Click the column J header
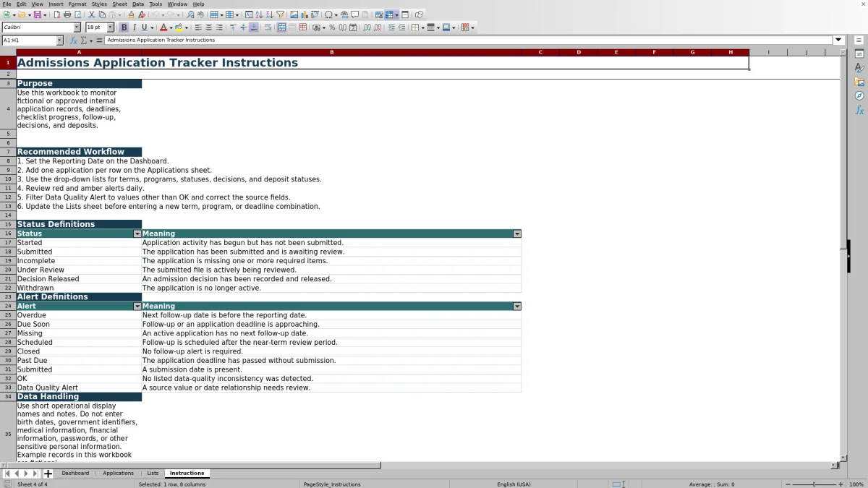 click(806, 52)
